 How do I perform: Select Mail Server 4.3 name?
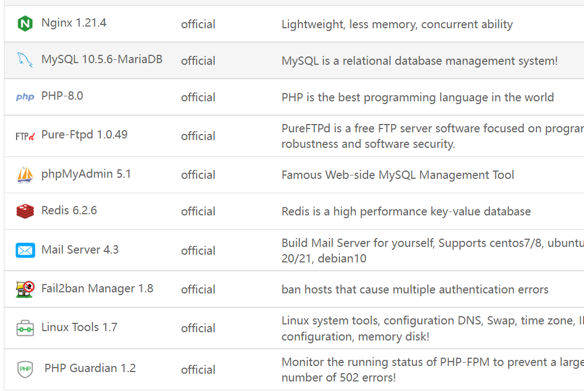(80, 250)
